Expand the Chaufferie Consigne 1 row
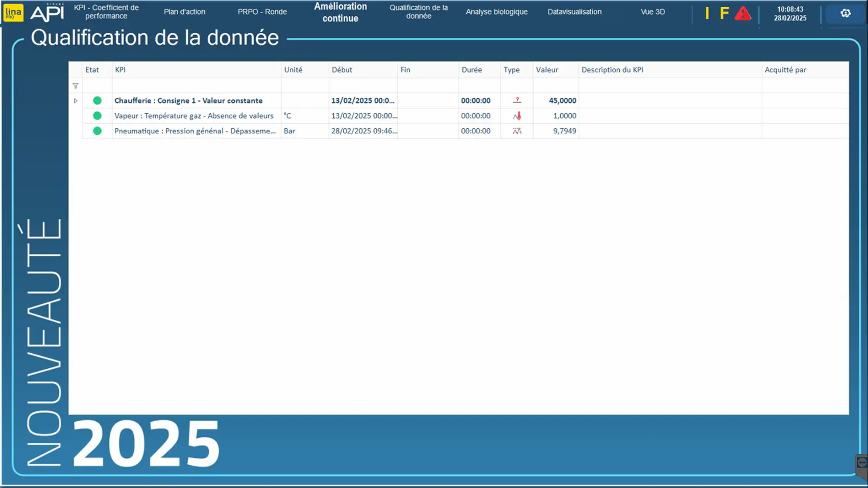The width and height of the screenshot is (868, 488). pyautogui.click(x=76, y=101)
